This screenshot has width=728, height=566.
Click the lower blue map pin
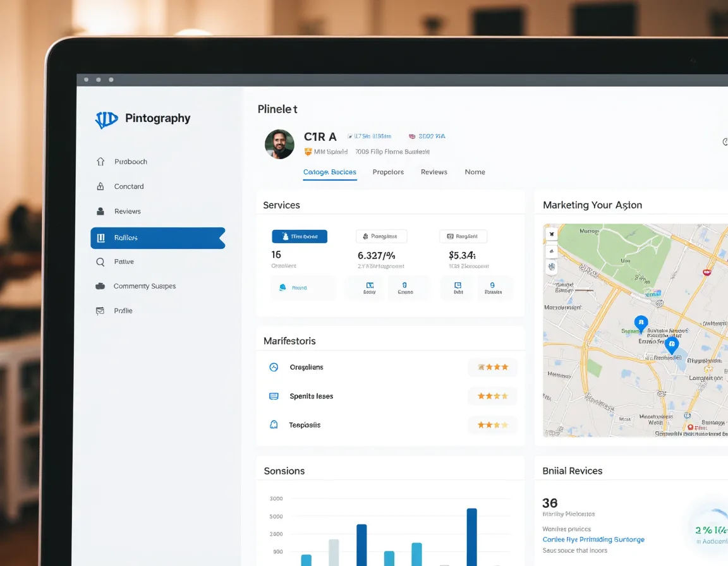click(671, 345)
